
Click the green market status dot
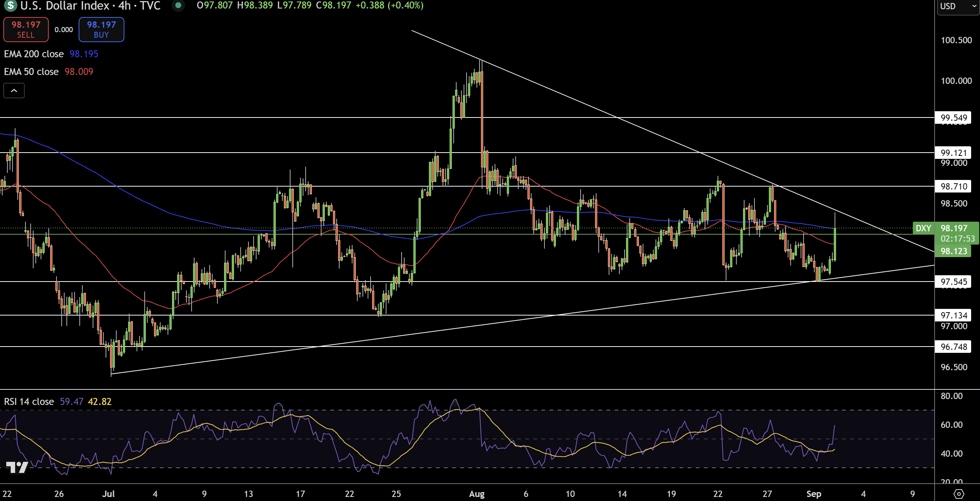(x=178, y=5)
